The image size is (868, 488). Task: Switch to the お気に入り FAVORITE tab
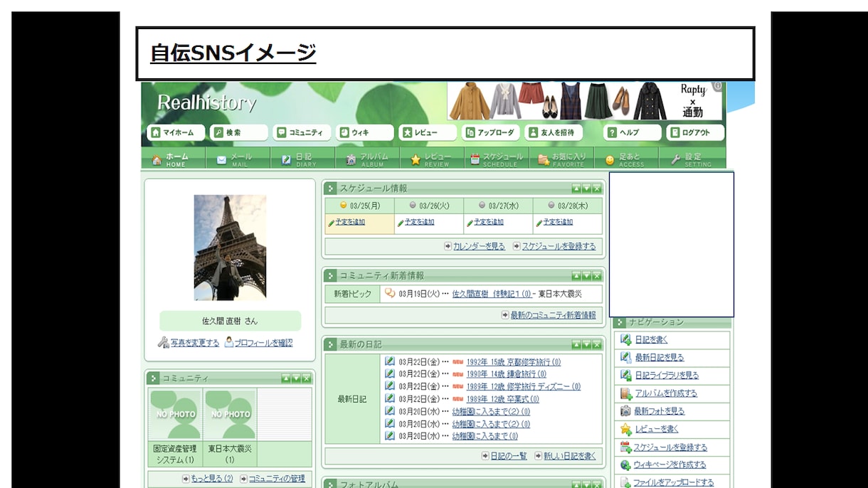click(561, 159)
